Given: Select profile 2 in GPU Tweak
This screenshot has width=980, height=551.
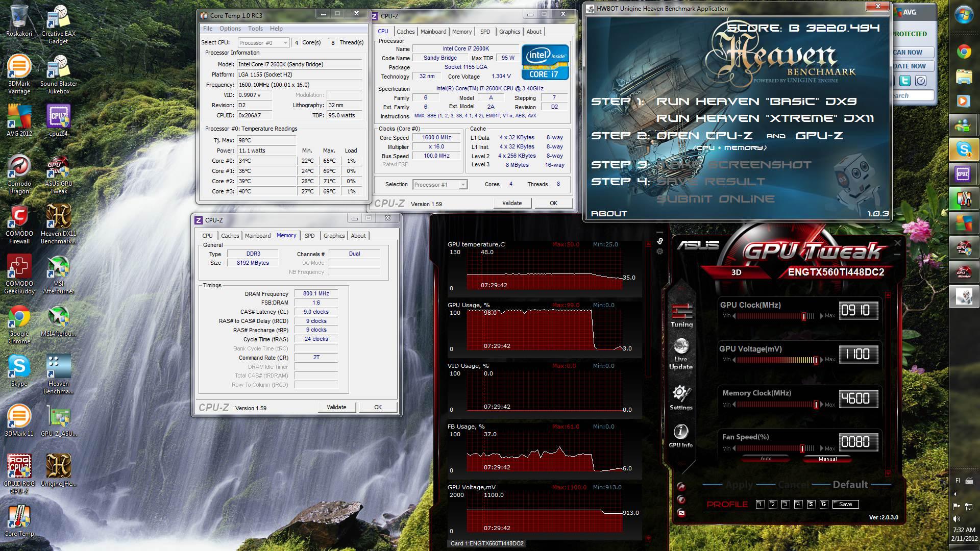Looking at the screenshot, I should 772,504.
